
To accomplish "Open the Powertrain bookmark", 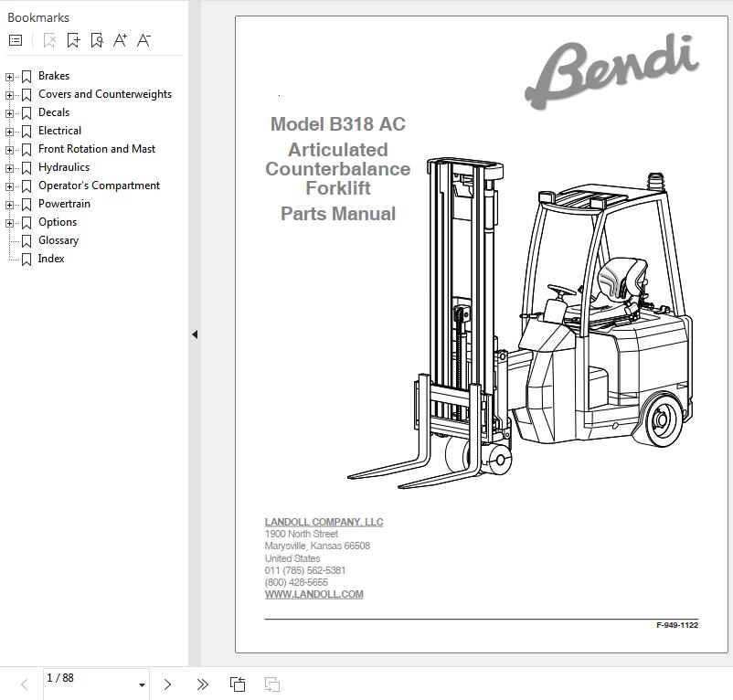I will 64,203.
